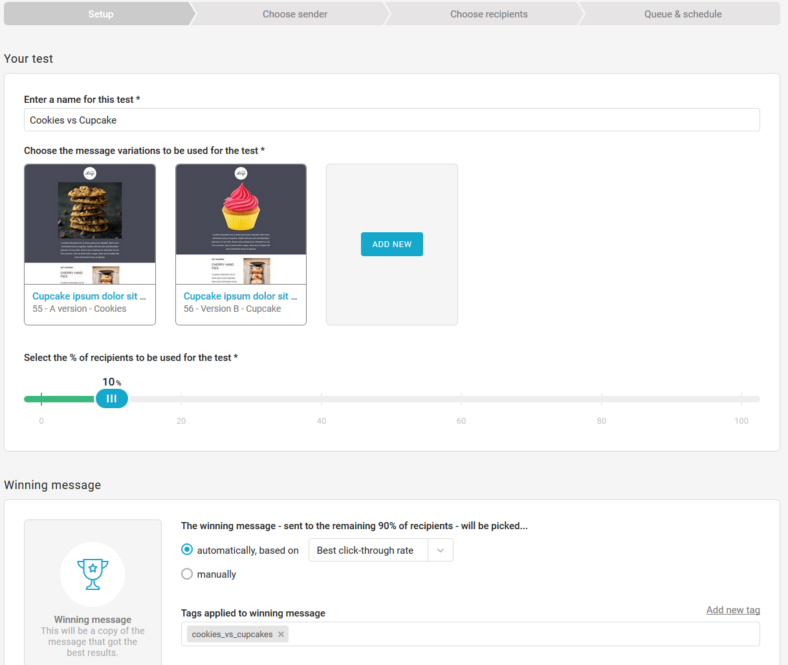Click the slider handle grip icon
788x665 pixels.
coord(111,398)
